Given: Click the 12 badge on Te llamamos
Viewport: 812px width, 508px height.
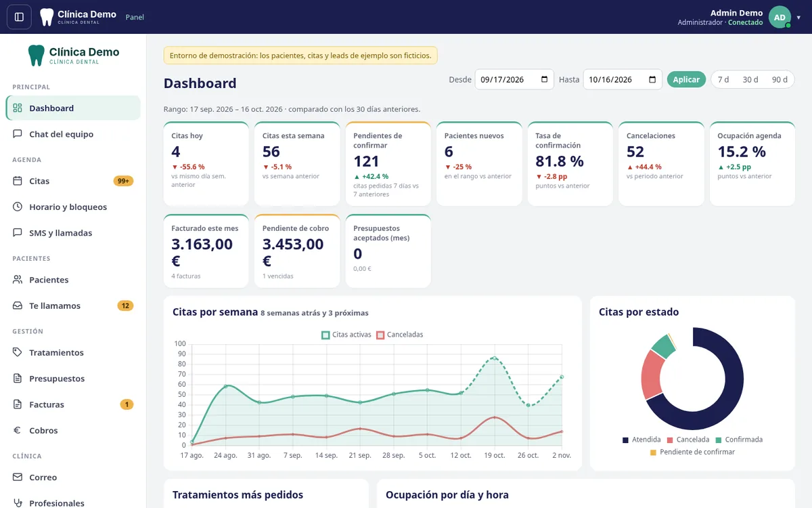Looking at the screenshot, I should pos(125,305).
